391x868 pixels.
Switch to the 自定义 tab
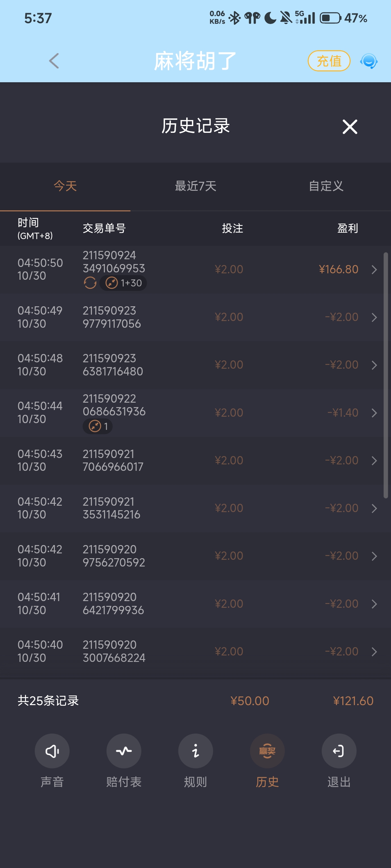coord(326,186)
